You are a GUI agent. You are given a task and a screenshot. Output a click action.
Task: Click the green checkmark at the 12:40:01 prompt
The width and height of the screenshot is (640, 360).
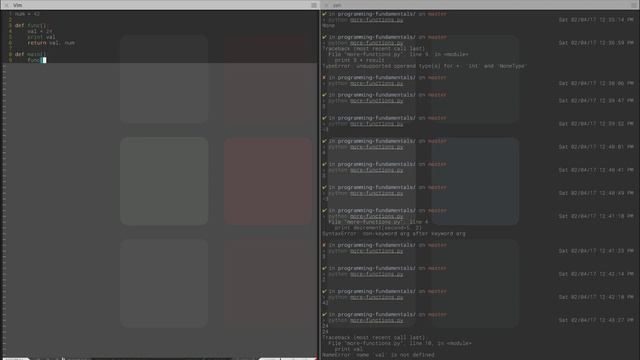coord(324,141)
